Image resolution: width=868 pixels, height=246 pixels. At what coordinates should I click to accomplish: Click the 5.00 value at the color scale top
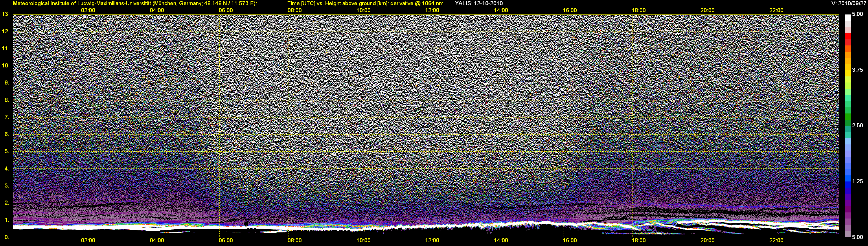[858, 14]
